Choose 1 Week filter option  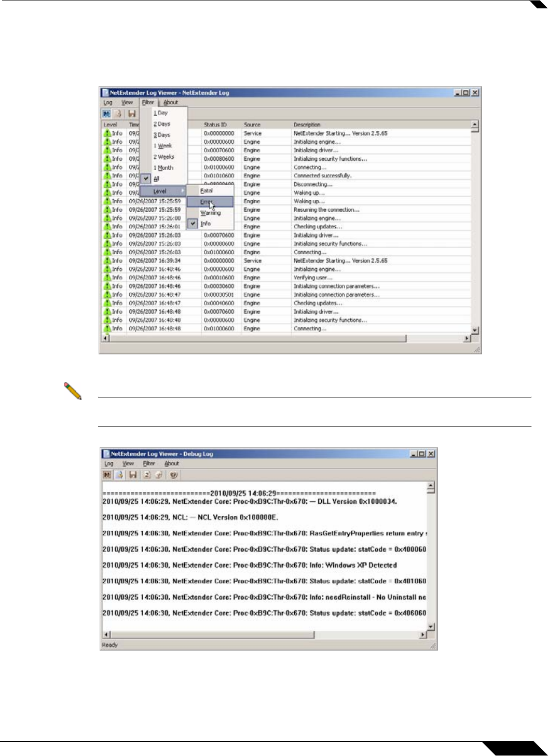[163, 146]
